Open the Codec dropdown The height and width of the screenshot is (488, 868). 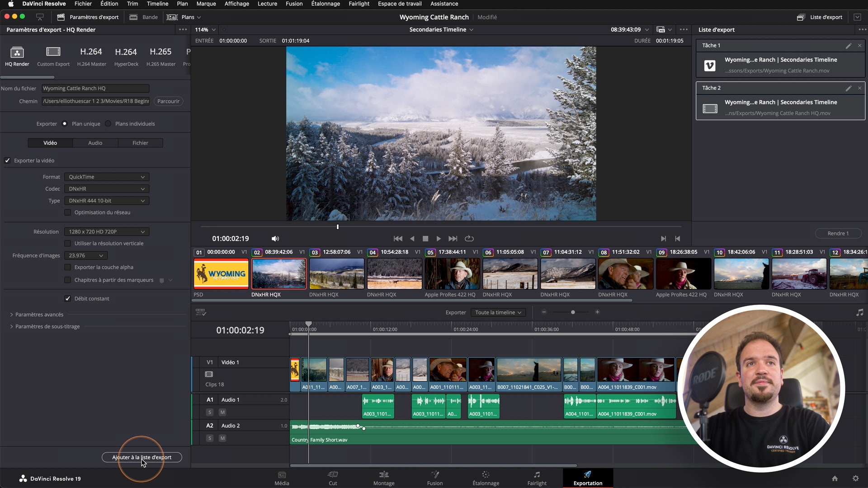coord(106,189)
